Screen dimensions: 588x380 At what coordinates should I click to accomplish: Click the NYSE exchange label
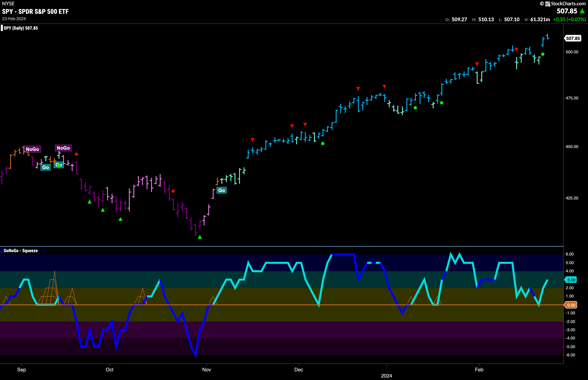(x=8, y=4)
